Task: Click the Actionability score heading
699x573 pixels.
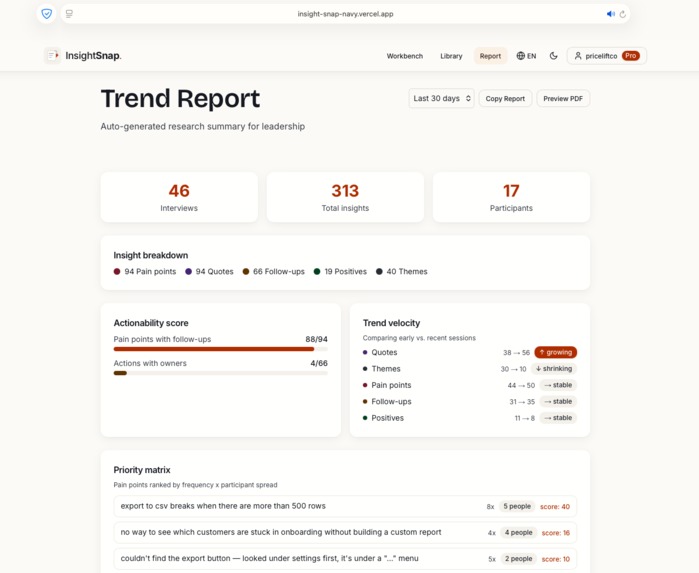Action: click(x=151, y=323)
